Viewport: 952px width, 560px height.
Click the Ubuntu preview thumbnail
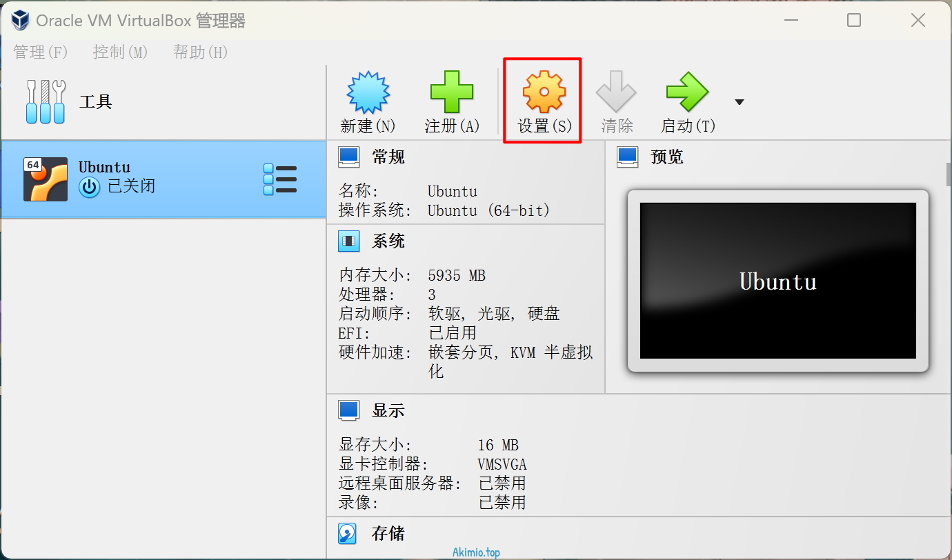(777, 281)
